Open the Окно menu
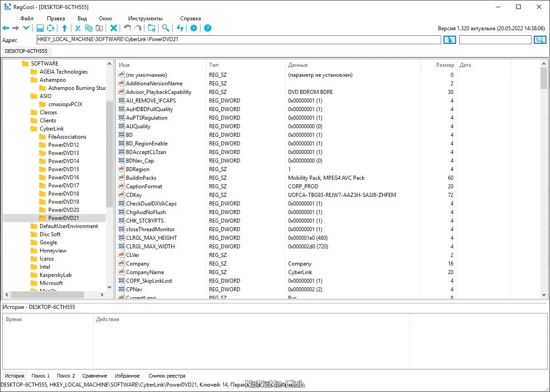This screenshot has width=550, height=392. coord(105,19)
